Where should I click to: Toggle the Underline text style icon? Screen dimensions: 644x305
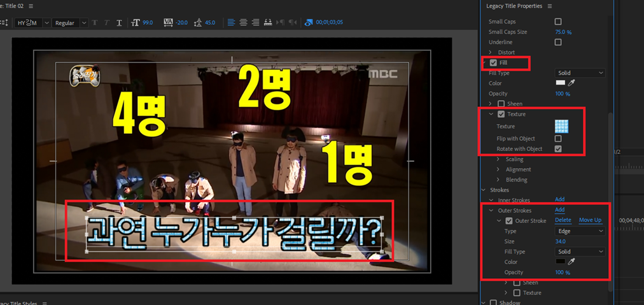[x=119, y=23]
